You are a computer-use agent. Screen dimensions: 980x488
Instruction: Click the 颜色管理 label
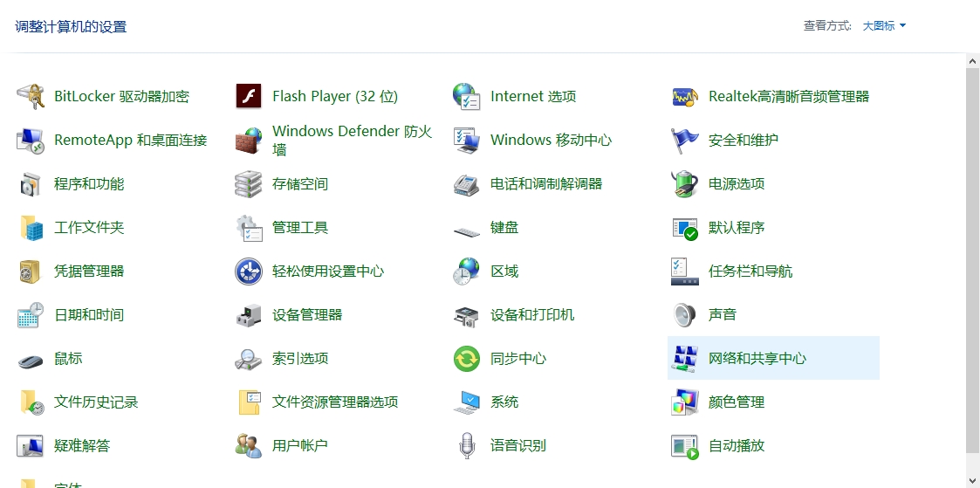tap(737, 402)
